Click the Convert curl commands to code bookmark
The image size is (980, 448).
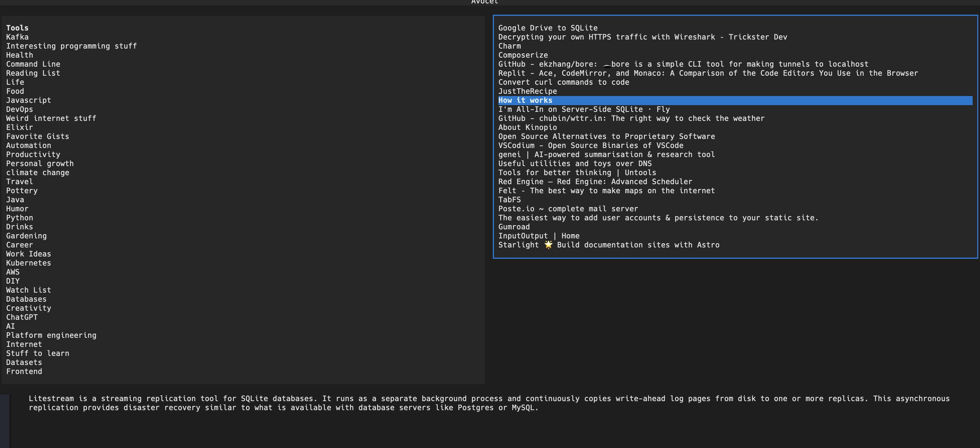[563, 82]
